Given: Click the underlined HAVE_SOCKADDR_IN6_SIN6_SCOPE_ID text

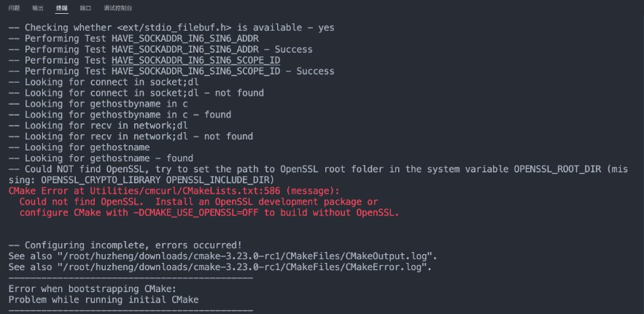Looking at the screenshot, I should (x=196, y=61).
